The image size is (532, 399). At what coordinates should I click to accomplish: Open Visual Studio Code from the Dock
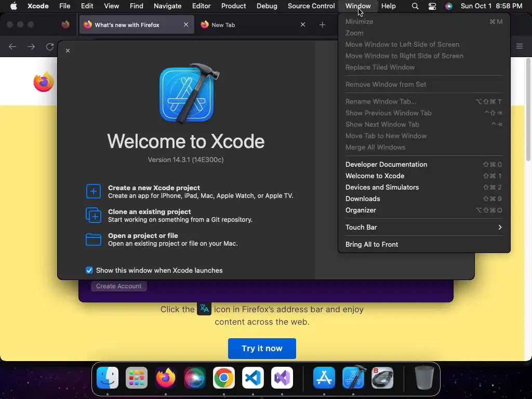[253, 378]
